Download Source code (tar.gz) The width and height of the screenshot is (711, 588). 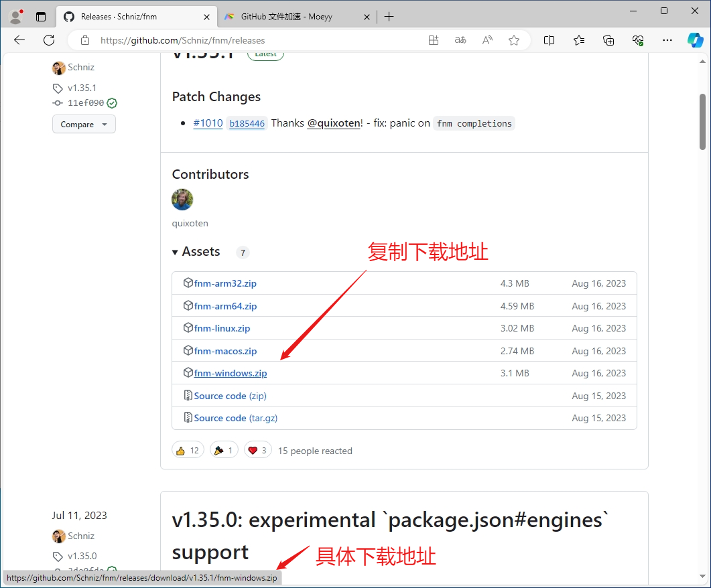point(236,418)
